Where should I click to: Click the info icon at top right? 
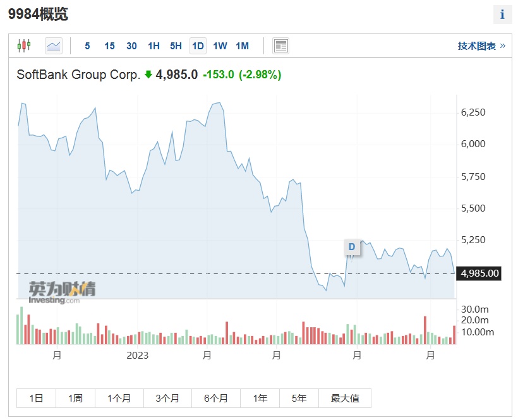(x=502, y=15)
